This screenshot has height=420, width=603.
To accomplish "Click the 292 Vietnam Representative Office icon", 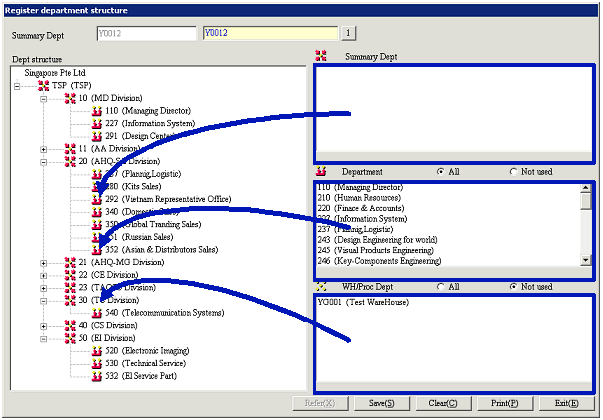I will tap(96, 199).
